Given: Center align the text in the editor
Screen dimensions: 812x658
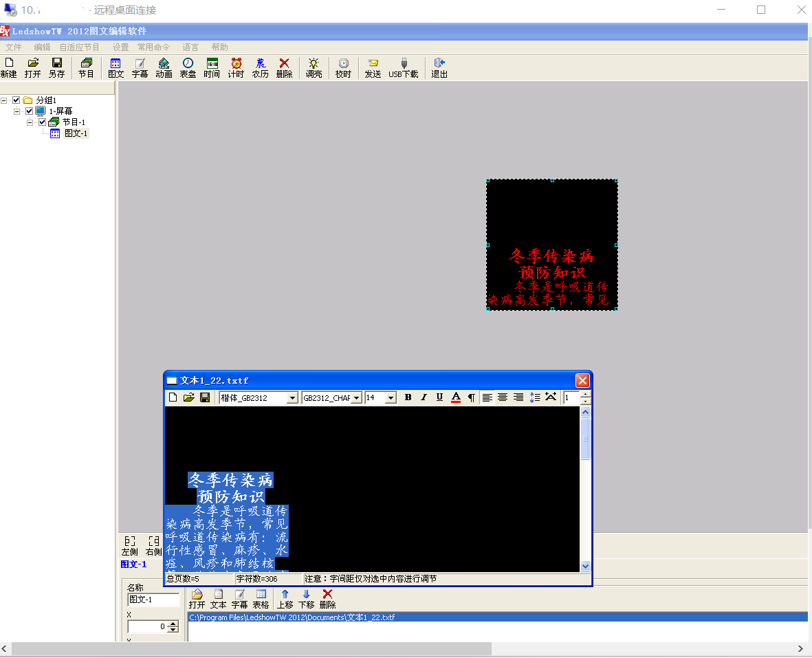Looking at the screenshot, I should click(503, 397).
